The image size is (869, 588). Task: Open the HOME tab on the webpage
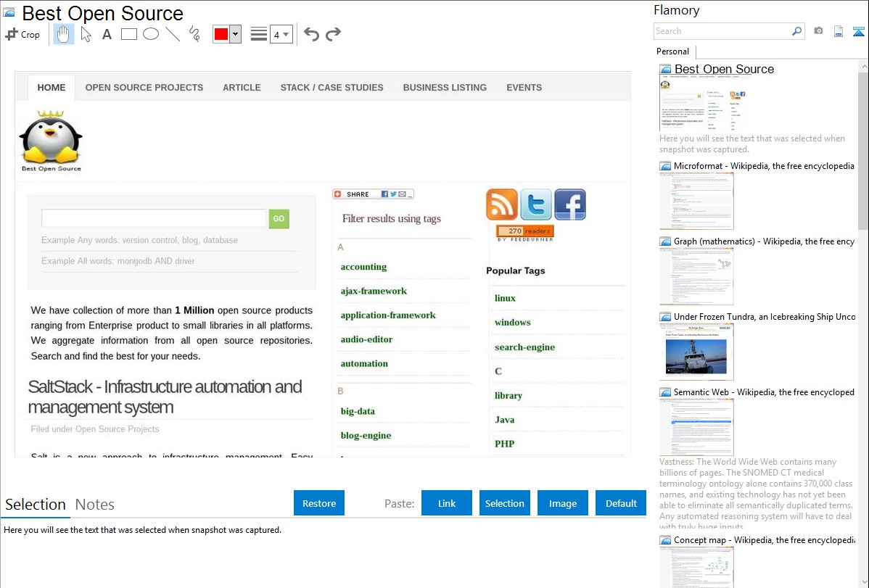coord(52,88)
